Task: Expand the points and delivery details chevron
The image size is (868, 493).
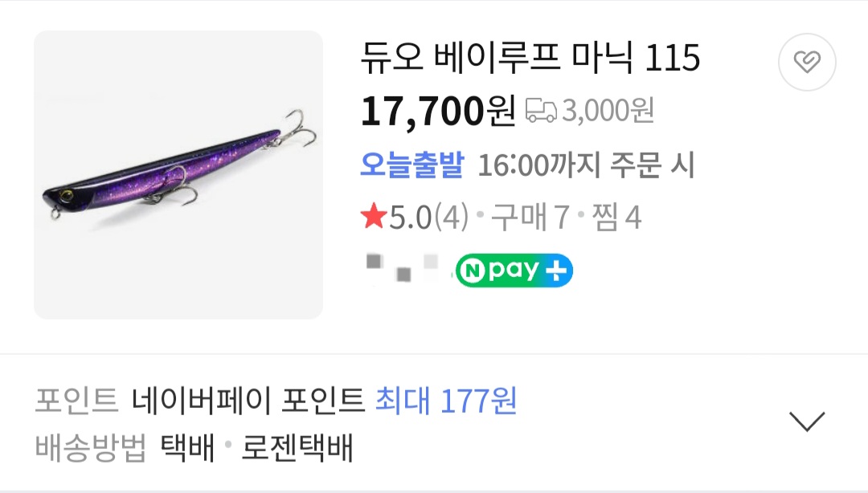Action: tap(807, 422)
